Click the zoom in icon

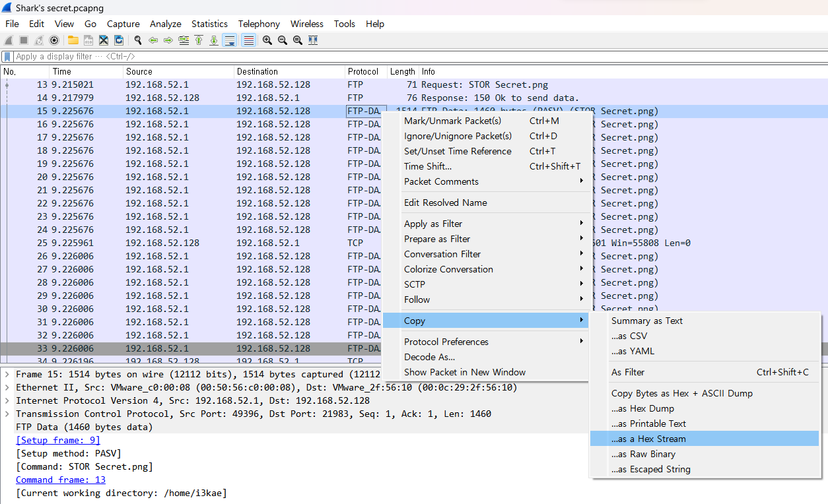point(267,40)
